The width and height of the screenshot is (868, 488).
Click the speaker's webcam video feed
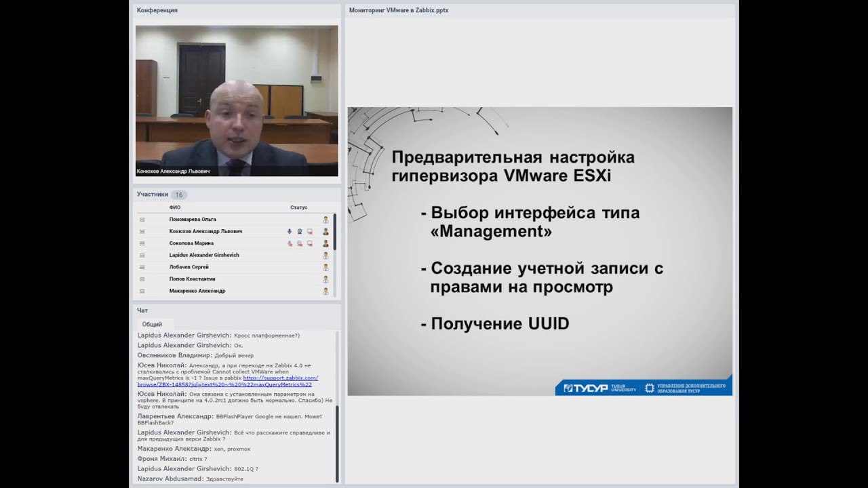click(237, 101)
